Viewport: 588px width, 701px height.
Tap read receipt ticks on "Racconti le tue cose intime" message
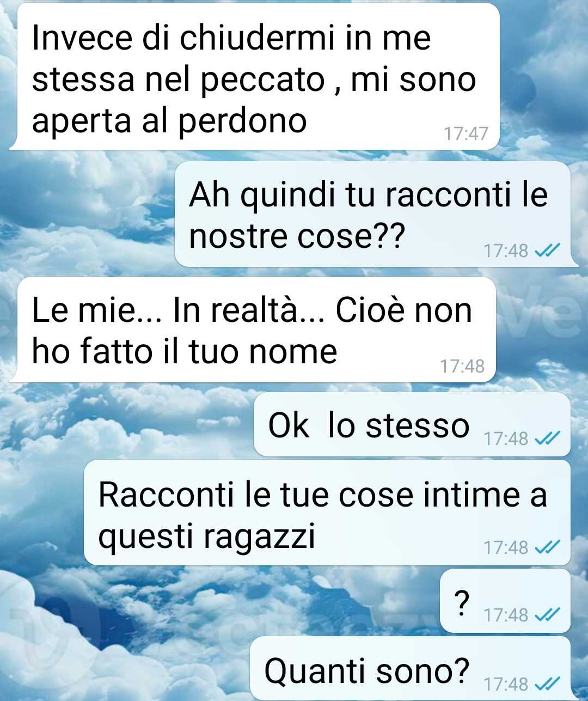click(x=547, y=547)
